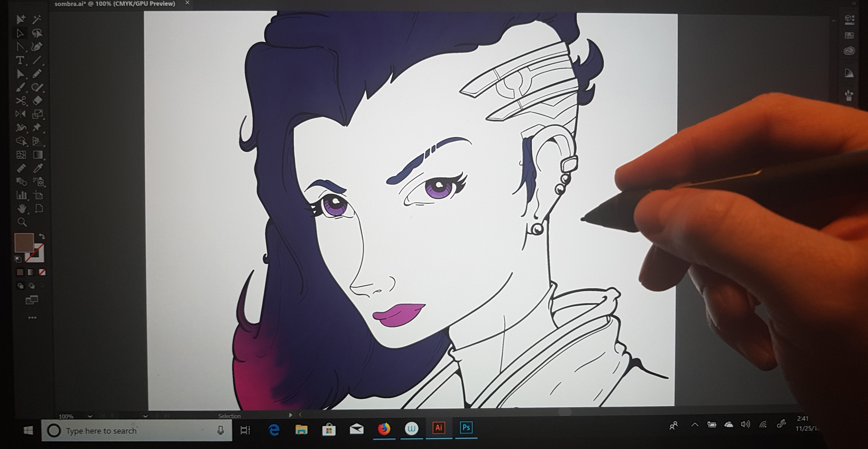The image size is (868, 449).
Task: Select the Scale tool
Action: (37, 114)
